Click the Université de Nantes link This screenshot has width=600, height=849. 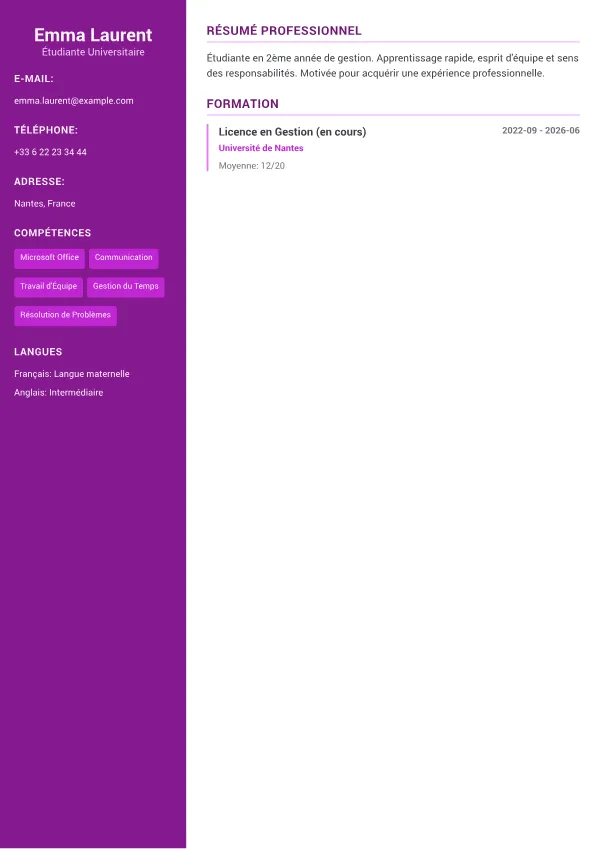tap(261, 148)
